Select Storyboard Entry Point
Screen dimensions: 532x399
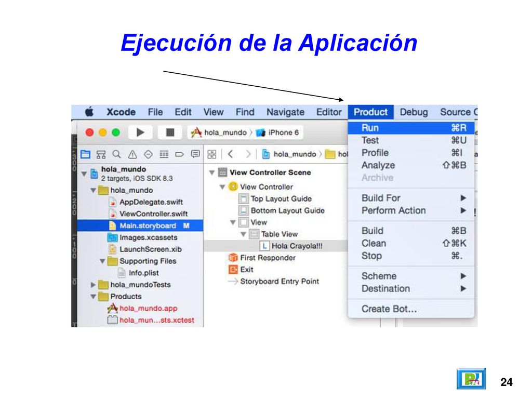pos(274,282)
